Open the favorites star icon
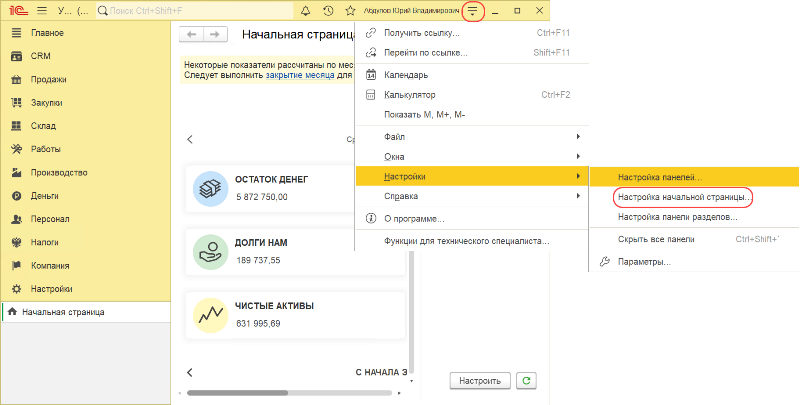This screenshot has width=800, height=405. point(351,10)
